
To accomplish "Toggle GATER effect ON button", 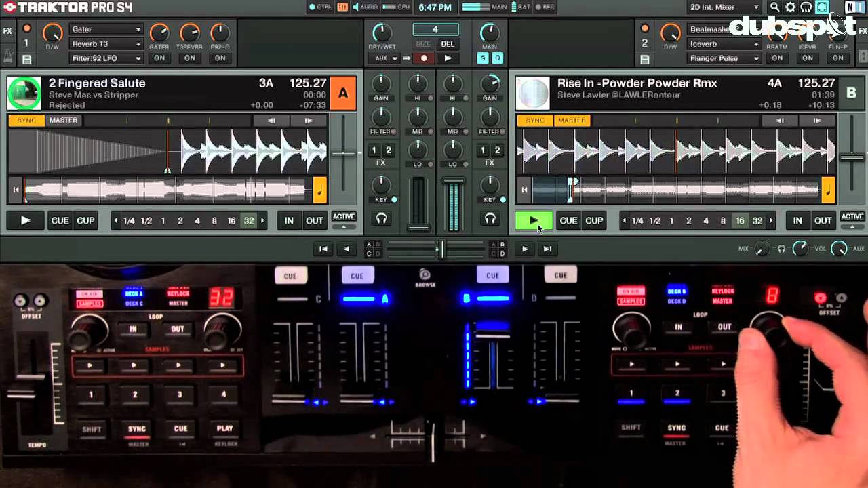I will pos(159,58).
